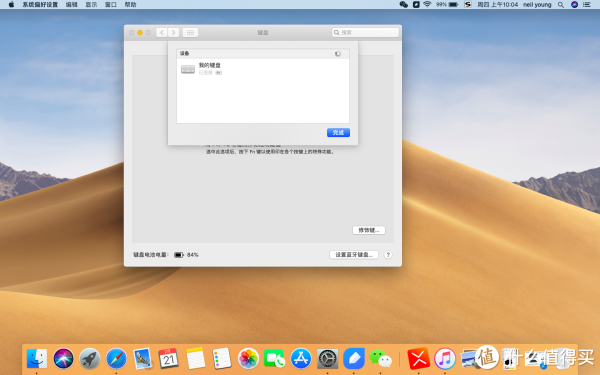Click System Preferences gear in Dock
Screen dimensions: 600x375
328,359
